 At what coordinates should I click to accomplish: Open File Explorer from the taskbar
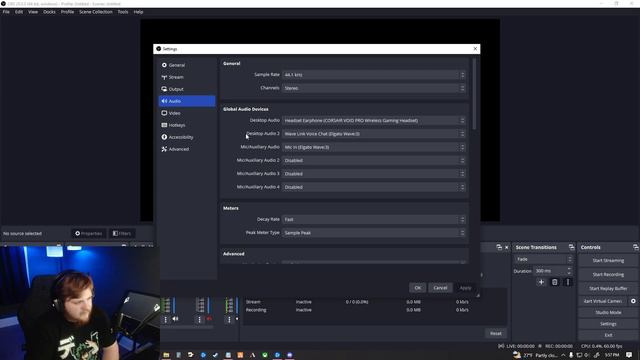point(166,355)
